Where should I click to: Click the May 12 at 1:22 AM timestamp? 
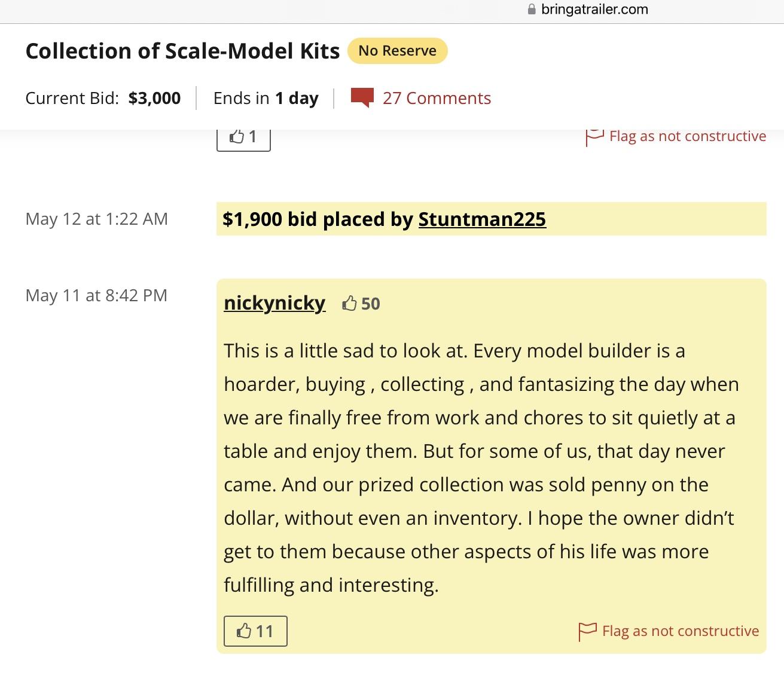tap(97, 219)
